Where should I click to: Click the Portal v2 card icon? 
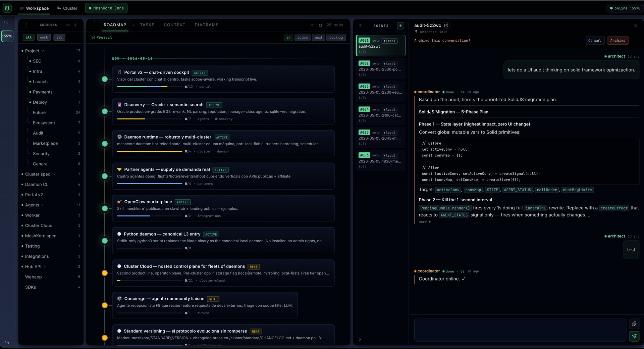tap(119, 72)
